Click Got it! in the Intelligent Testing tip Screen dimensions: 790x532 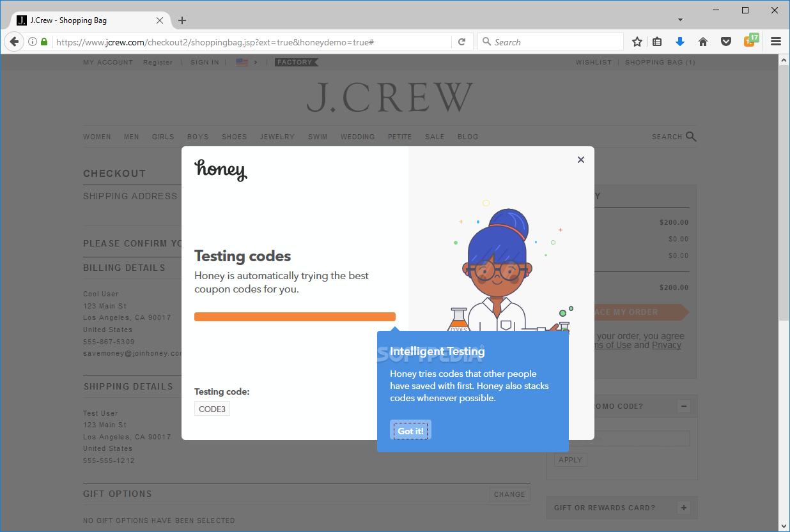point(411,431)
